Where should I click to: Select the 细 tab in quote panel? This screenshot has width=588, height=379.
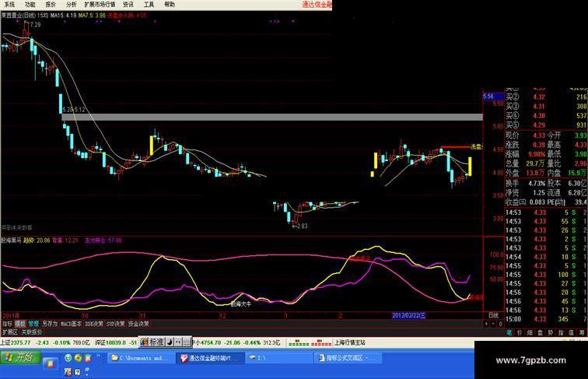[530, 332]
